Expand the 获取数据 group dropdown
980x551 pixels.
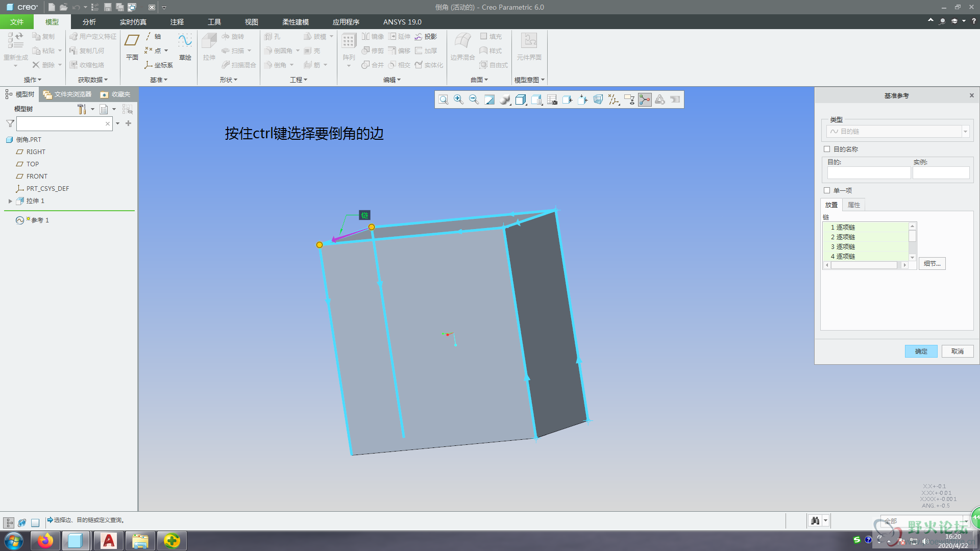(x=93, y=80)
